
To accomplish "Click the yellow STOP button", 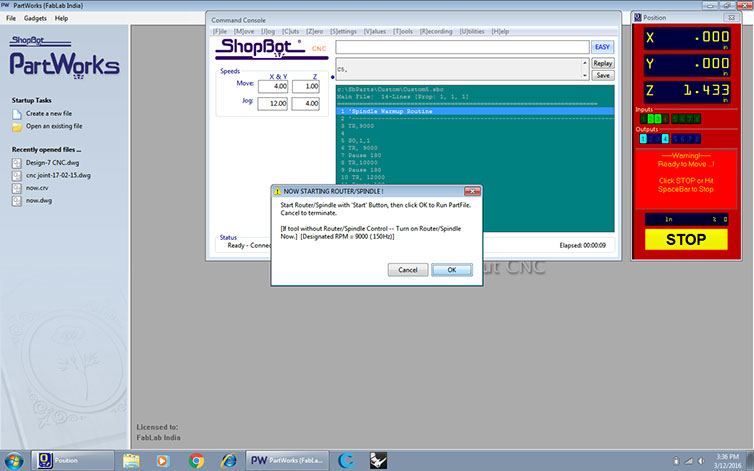I will point(686,240).
